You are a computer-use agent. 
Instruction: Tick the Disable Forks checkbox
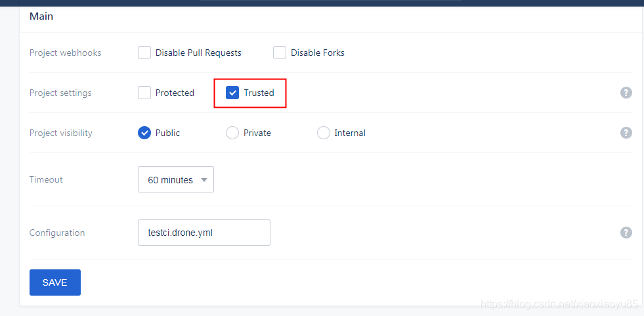pyautogui.click(x=280, y=53)
